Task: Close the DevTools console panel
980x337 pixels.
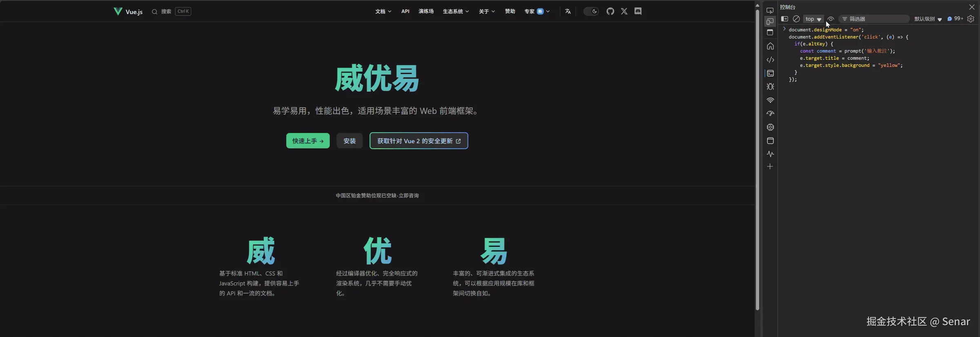Action: tap(972, 7)
